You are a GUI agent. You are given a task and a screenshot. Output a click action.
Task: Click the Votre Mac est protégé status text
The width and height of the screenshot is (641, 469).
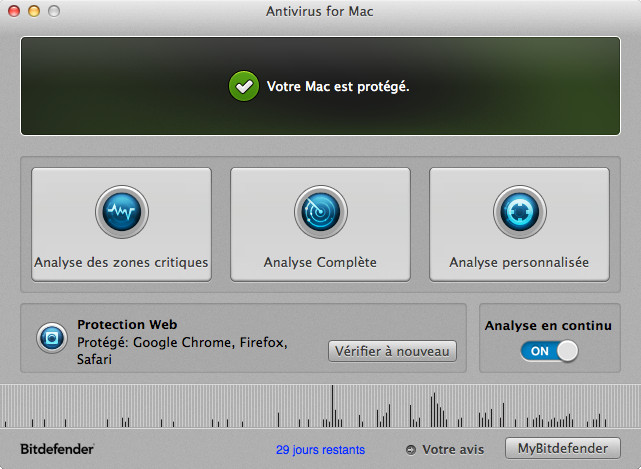[338, 86]
